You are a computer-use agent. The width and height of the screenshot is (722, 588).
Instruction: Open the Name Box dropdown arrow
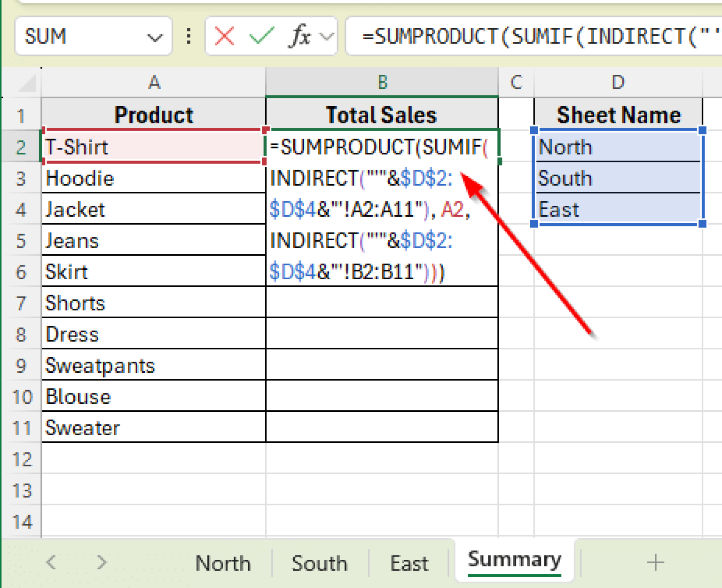point(155,36)
